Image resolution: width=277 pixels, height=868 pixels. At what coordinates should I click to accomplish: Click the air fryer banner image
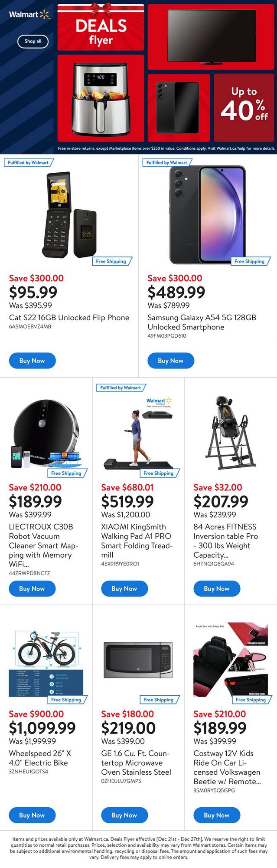[x=101, y=99]
